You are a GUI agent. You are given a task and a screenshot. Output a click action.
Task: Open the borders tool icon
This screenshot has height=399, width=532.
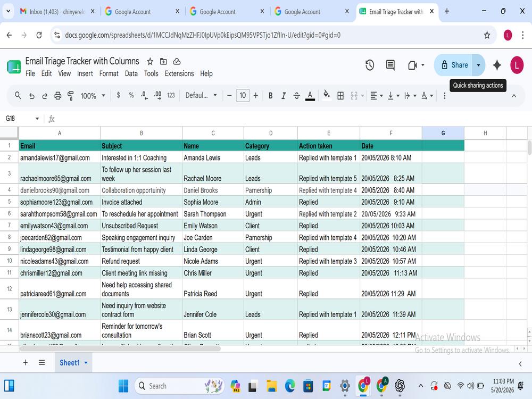coord(340,96)
